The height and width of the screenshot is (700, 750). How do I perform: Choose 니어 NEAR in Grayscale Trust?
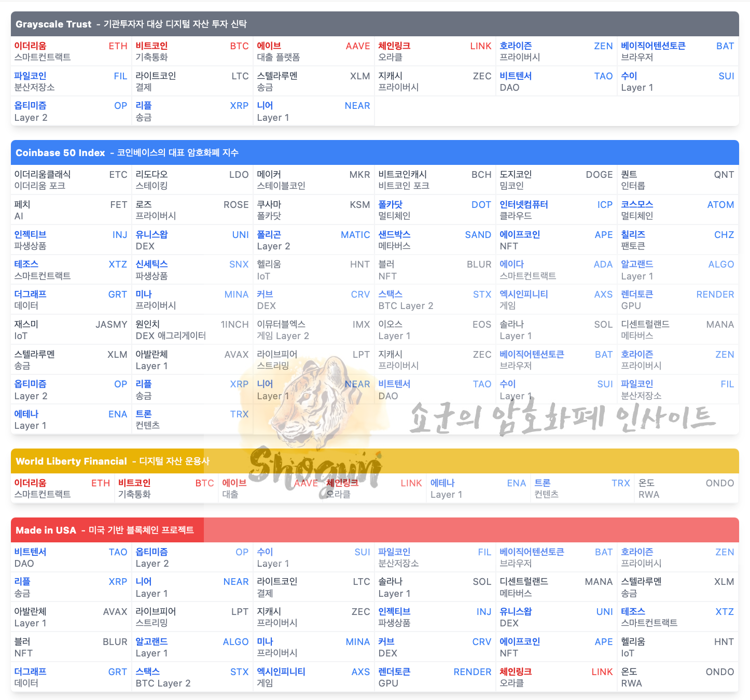314,111
